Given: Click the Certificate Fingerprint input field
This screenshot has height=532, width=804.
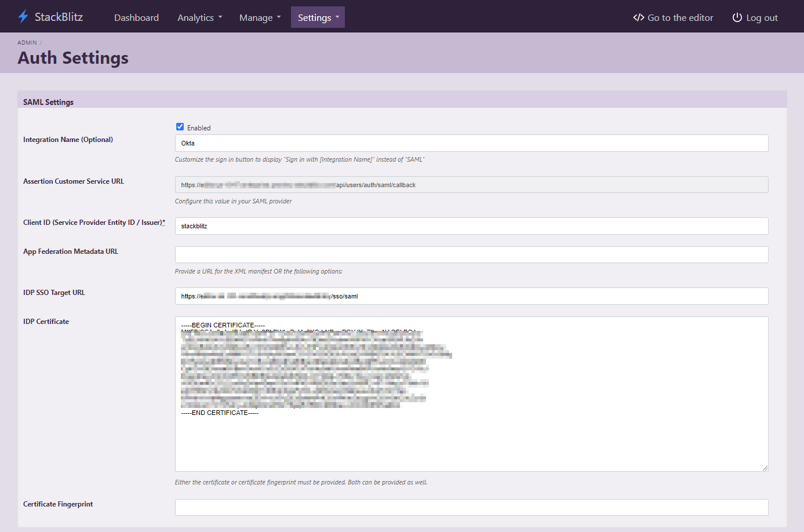Looking at the screenshot, I should 471,507.
